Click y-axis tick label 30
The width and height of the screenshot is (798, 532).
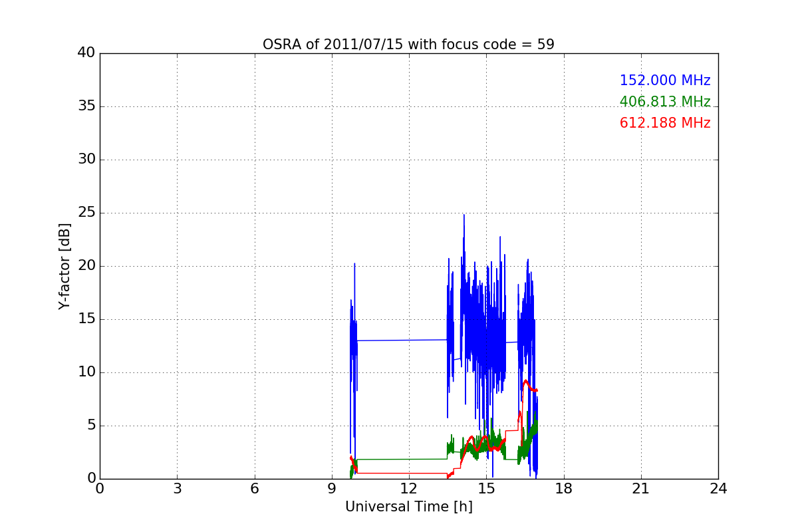click(x=86, y=160)
